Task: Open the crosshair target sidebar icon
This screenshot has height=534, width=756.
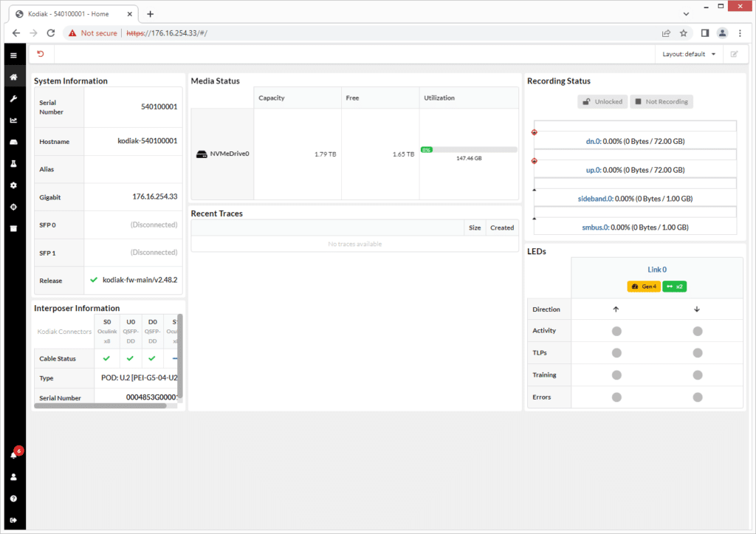Action: [x=13, y=207]
